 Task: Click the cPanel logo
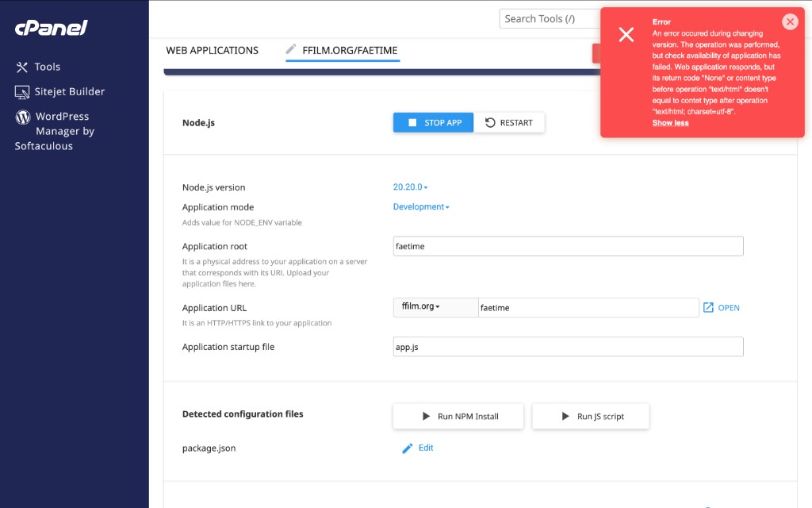[x=51, y=28]
